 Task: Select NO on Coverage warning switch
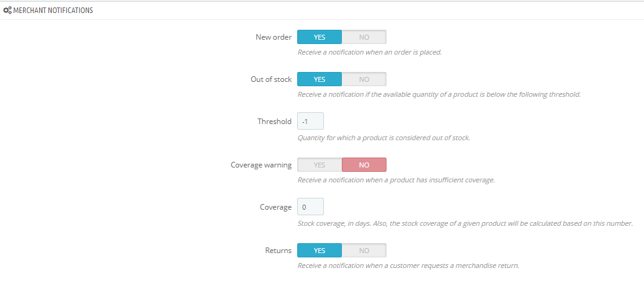coord(364,165)
